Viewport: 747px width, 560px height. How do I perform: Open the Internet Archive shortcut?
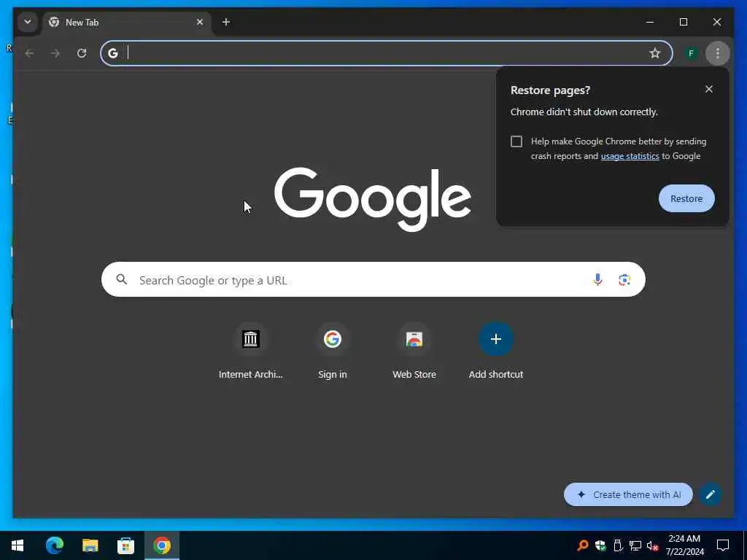coord(251,351)
